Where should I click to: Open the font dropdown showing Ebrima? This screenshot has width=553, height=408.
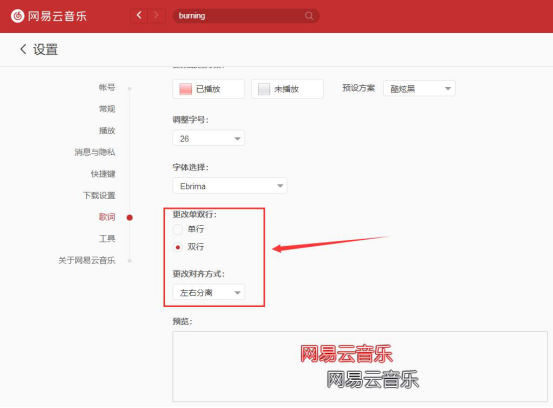tap(230, 186)
